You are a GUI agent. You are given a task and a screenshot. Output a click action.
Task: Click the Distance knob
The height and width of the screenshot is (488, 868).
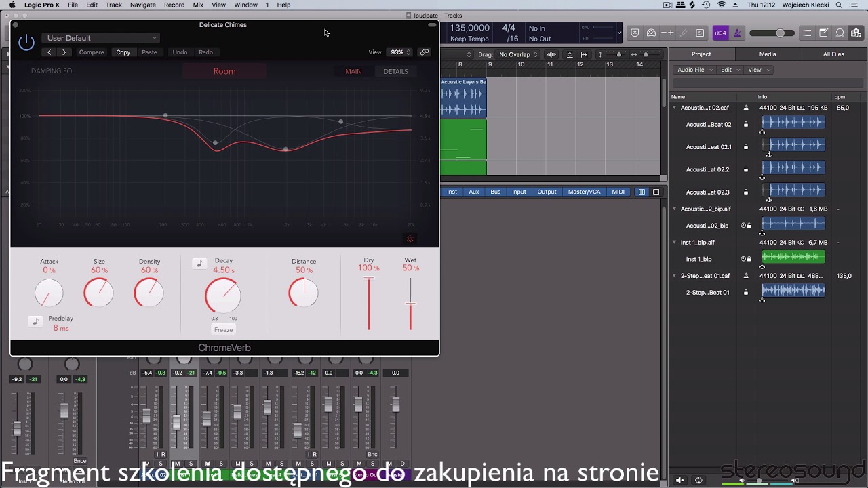pos(303,293)
